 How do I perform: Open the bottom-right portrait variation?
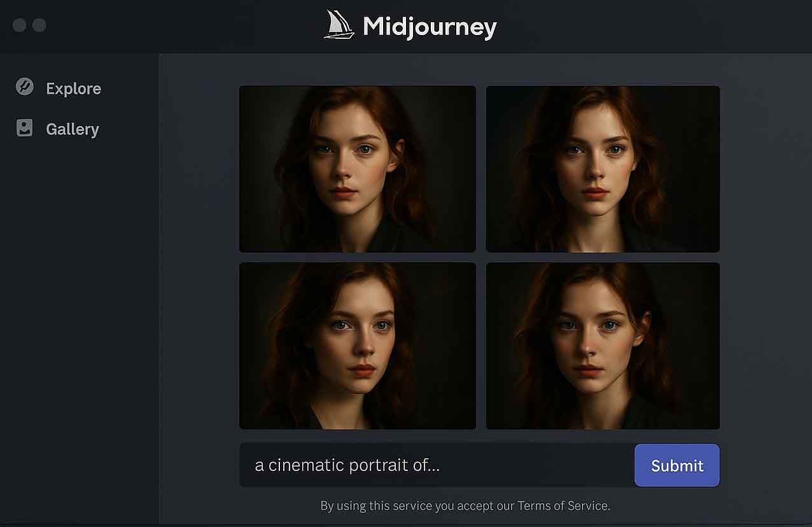pyautogui.click(x=603, y=345)
